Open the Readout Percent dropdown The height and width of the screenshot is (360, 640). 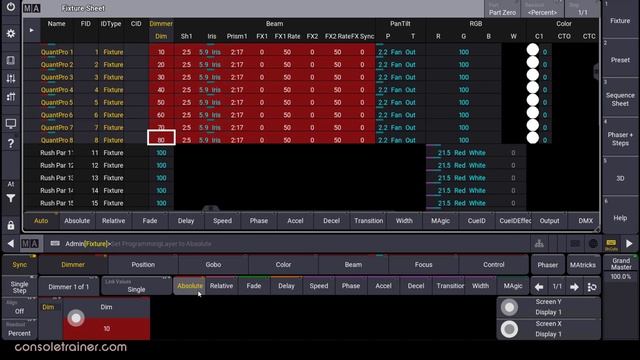[19, 329]
